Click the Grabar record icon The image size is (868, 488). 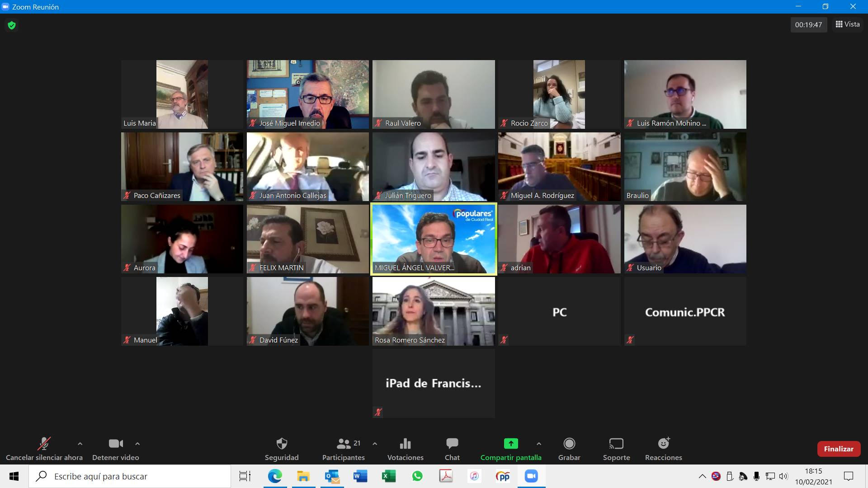click(x=569, y=444)
